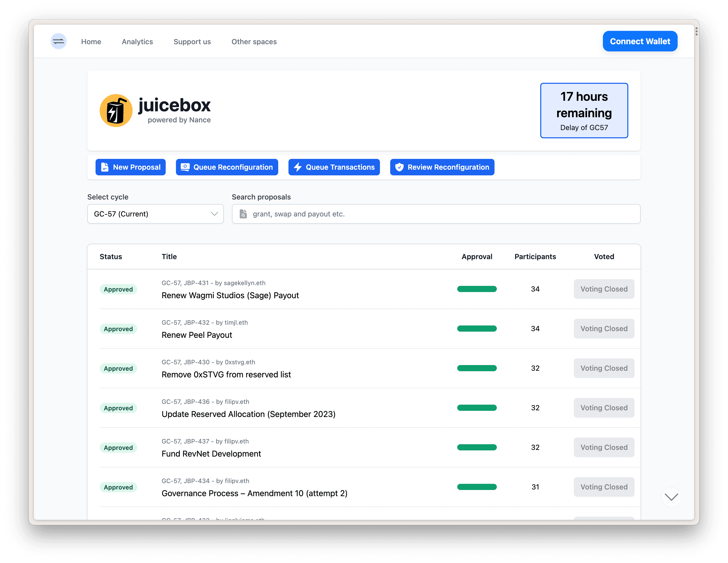Click the Connect Wallet button
Viewport: 728px width, 563px height.
point(640,41)
